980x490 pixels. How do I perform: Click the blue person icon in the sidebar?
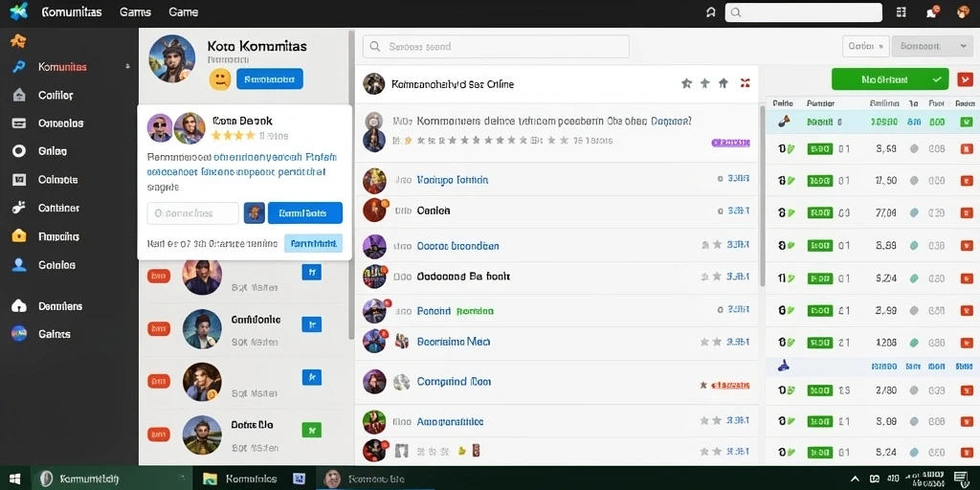pos(19,265)
